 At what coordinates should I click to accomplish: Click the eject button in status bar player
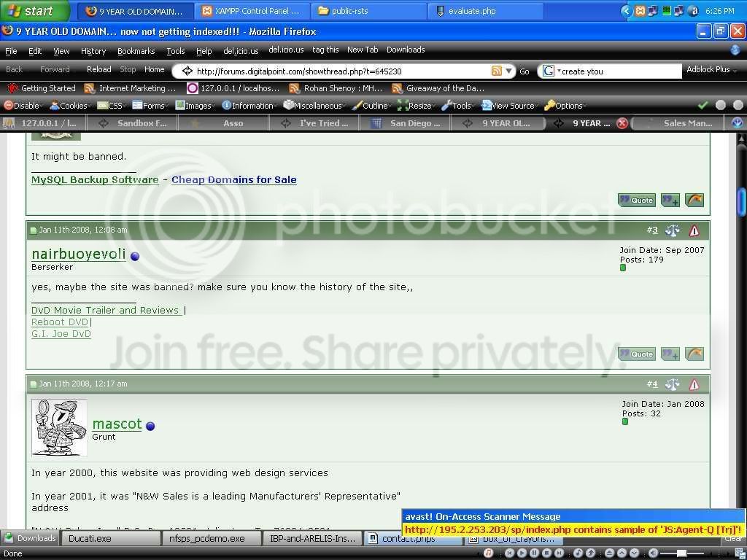click(x=609, y=553)
